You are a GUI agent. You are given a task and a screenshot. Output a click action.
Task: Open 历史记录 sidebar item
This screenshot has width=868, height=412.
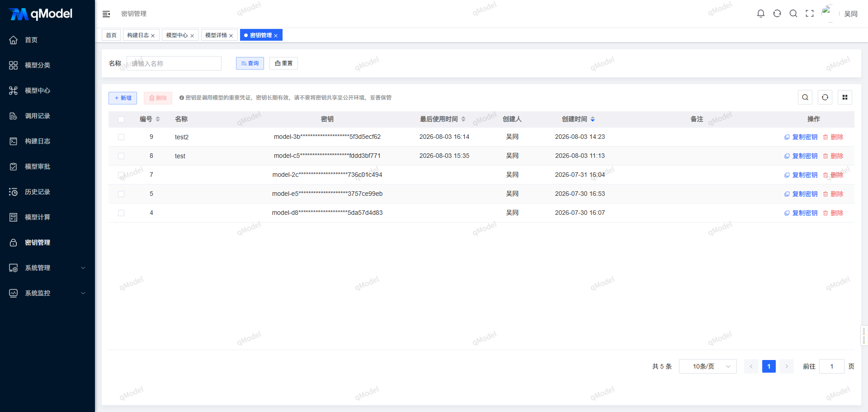(x=47, y=192)
